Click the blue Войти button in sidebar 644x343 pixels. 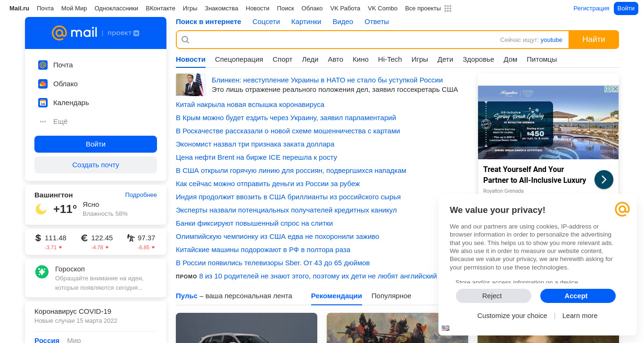point(96,144)
